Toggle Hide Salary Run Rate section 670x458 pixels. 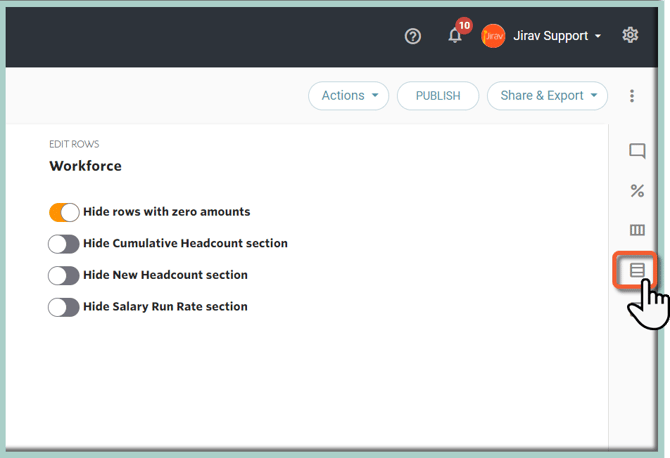64,307
